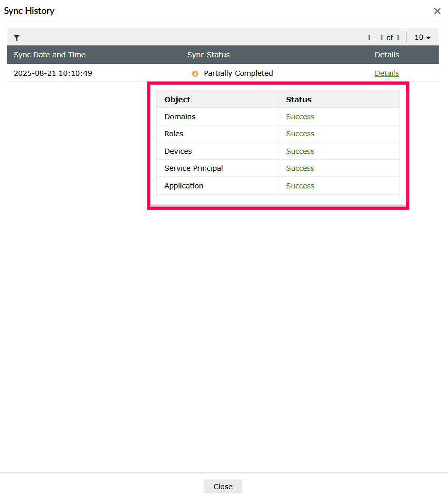The image size is (448, 498).
Task: Click the Partially Completed status text
Action: (x=238, y=73)
